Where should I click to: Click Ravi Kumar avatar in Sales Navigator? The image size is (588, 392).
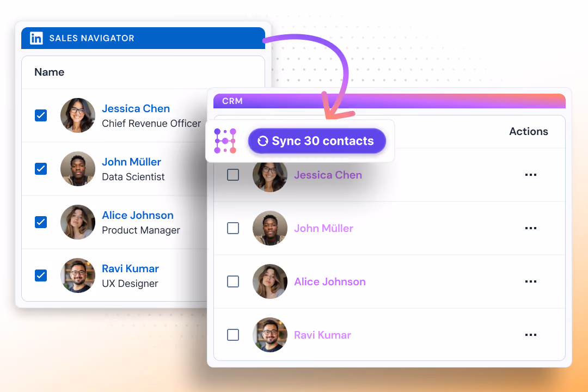click(x=78, y=275)
